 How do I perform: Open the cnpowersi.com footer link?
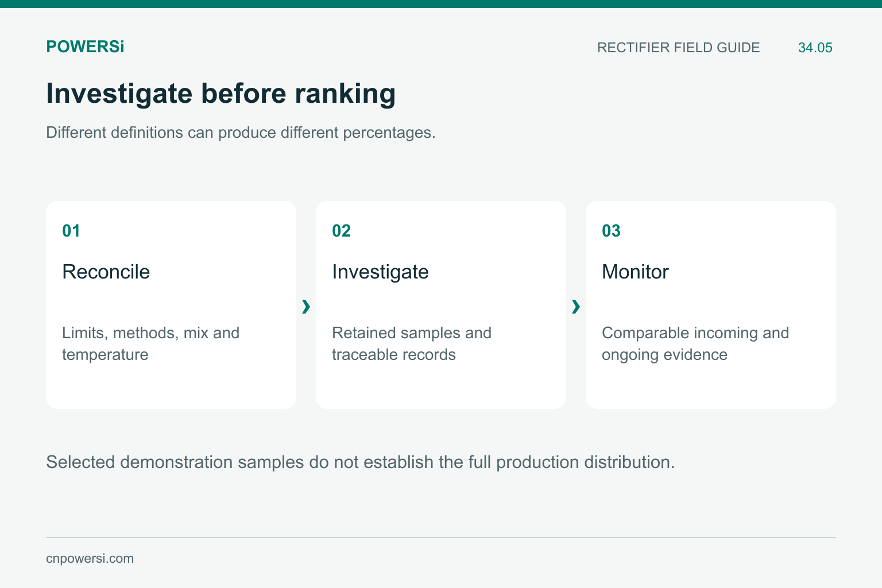tap(90, 559)
